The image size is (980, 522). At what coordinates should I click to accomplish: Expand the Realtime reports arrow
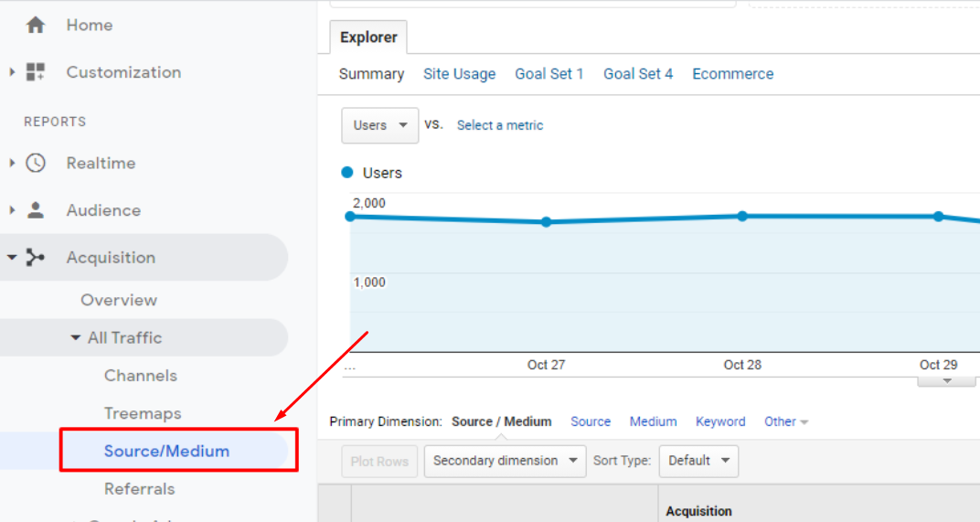[x=12, y=163]
